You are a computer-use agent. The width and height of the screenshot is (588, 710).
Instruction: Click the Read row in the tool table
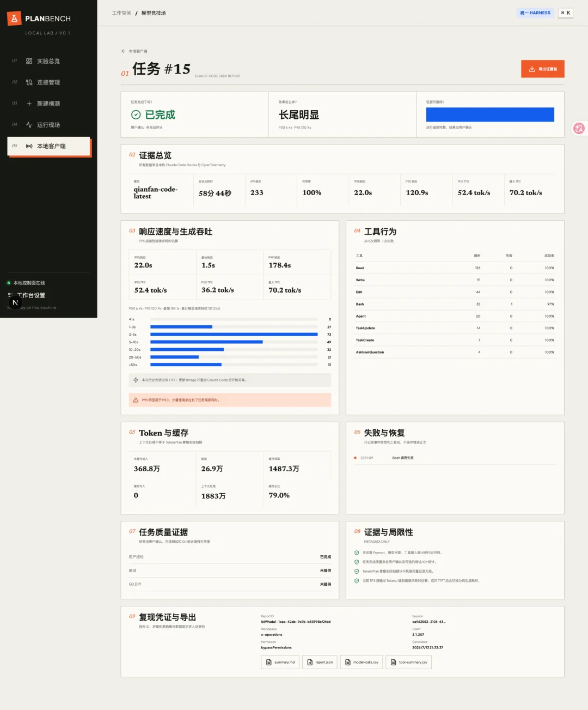pos(455,268)
